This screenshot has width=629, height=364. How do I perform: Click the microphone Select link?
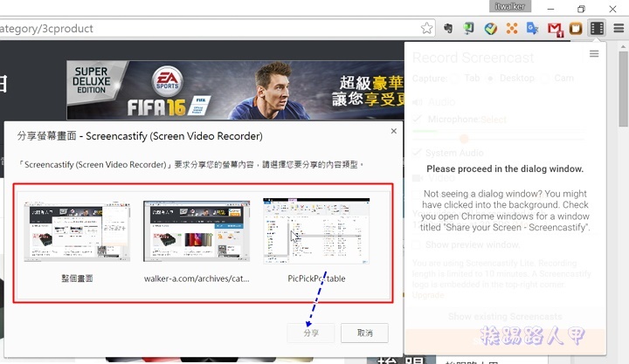494,120
